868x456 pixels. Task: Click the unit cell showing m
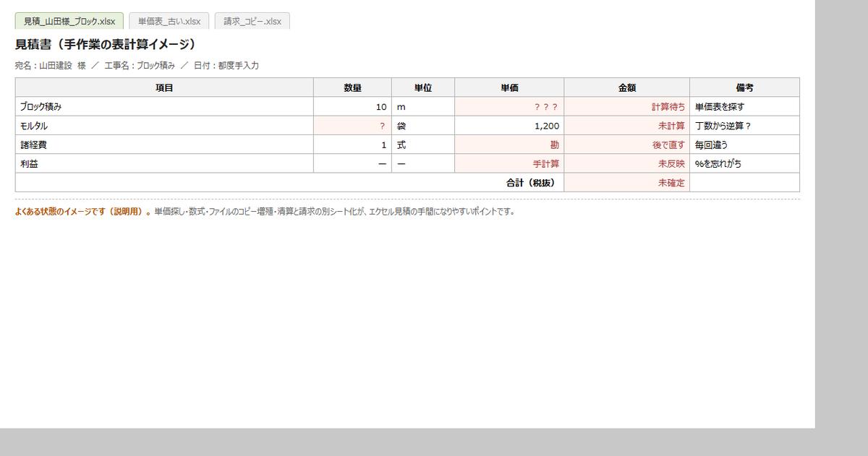(x=423, y=106)
